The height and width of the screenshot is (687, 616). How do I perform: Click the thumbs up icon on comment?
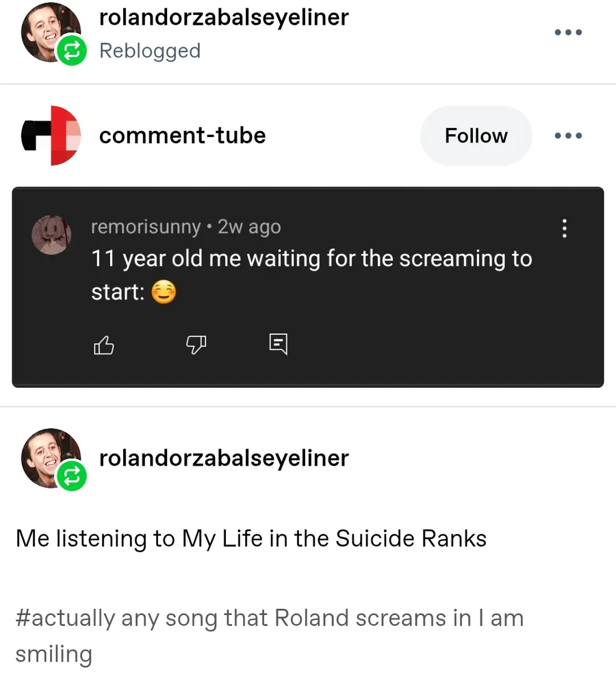click(103, 346)
